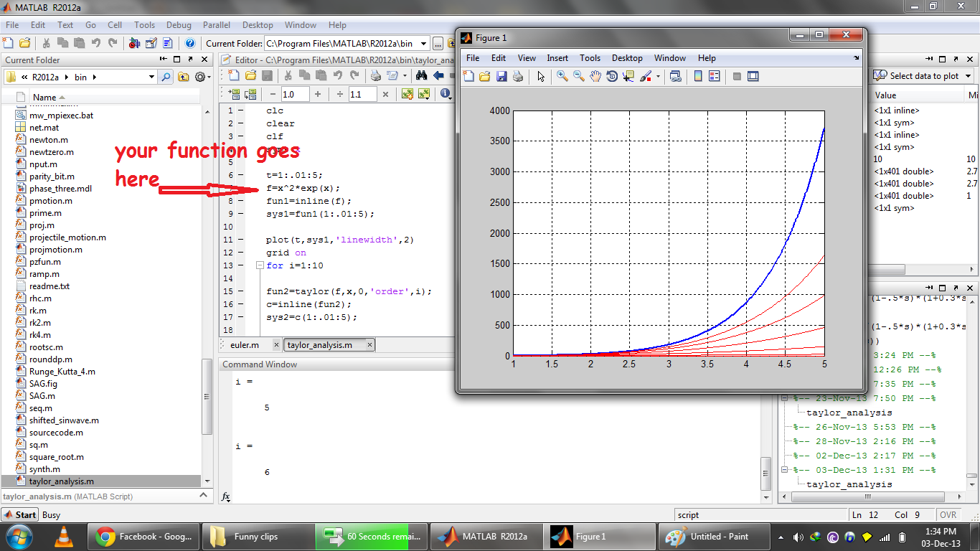Collapse the 23-Nov-13 7:50 PM history group

[785, 398]
